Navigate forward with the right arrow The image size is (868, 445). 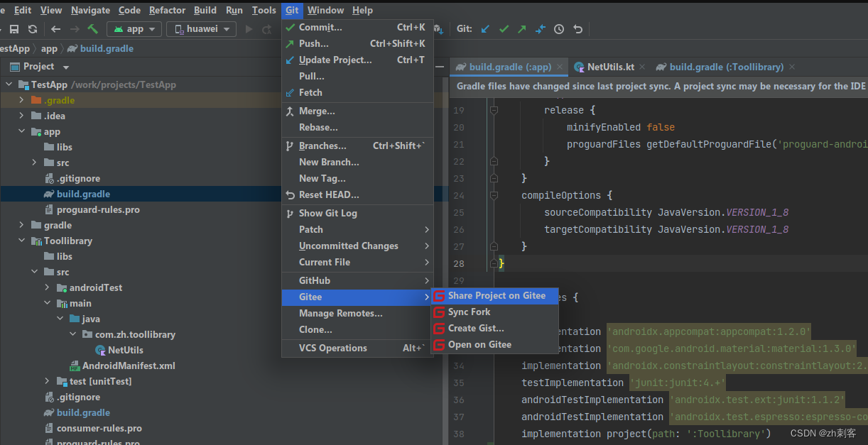tap(75, 29)
